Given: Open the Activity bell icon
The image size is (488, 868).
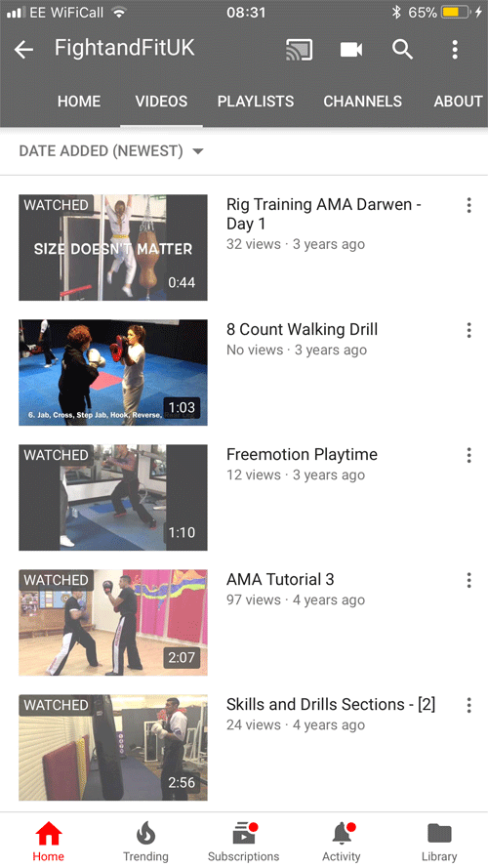Looking at the screenshot, I should click(342, 833).
